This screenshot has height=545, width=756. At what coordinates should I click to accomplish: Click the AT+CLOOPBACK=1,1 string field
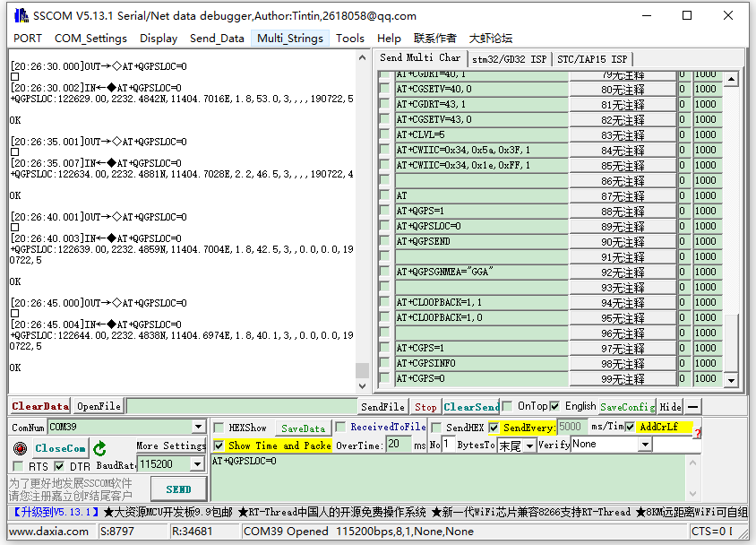[481, 302]
